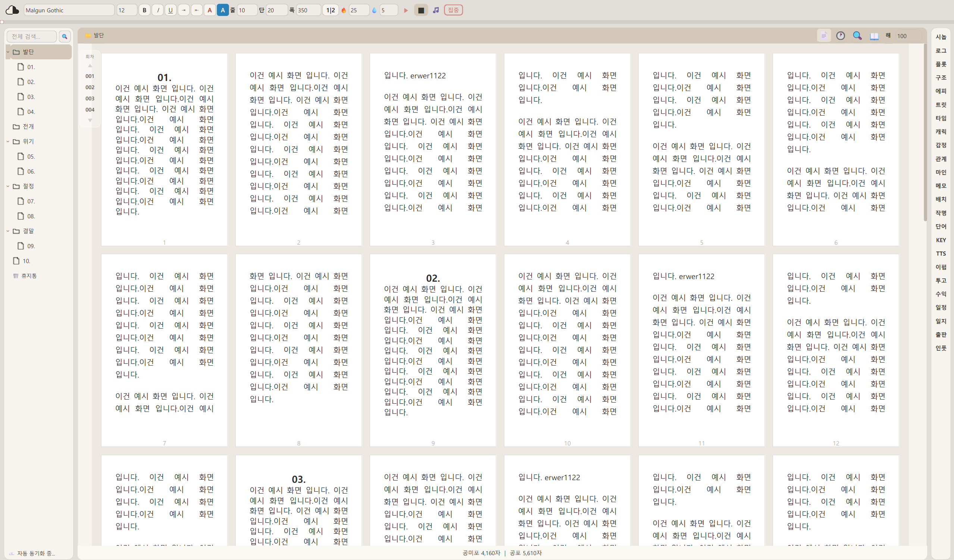
Task: Click the chapter list up arrow
Action: tap(90, 66)
